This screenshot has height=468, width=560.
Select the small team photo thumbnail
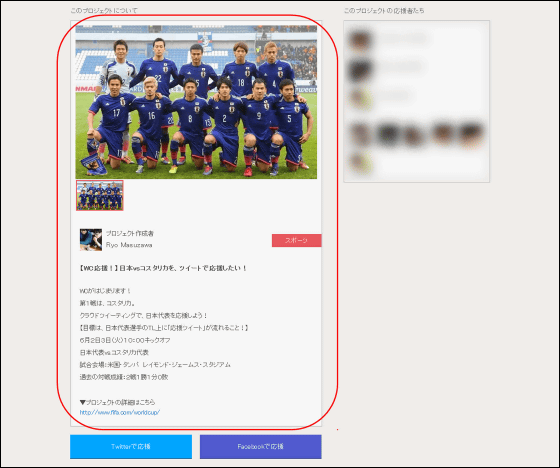point(100,195)
